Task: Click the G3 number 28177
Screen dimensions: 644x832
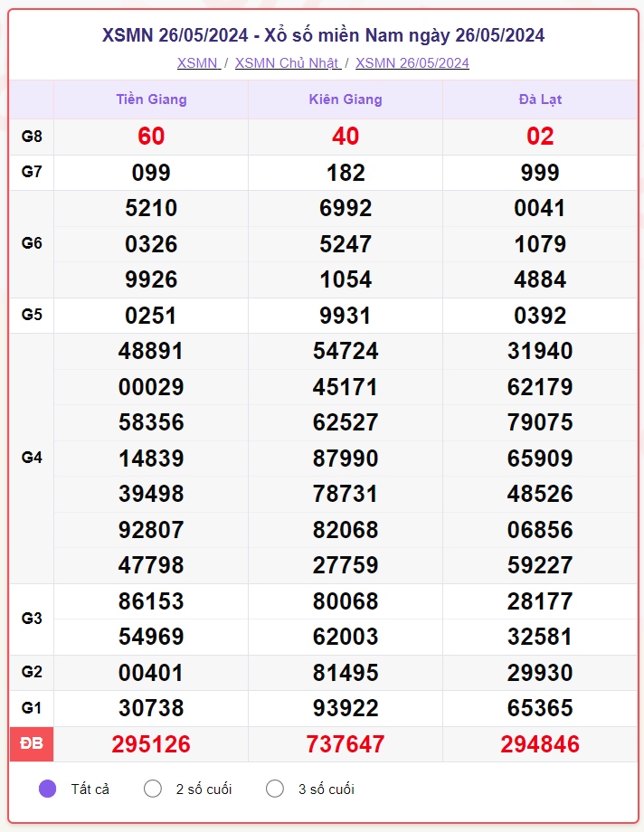Action: coord(540,601)
